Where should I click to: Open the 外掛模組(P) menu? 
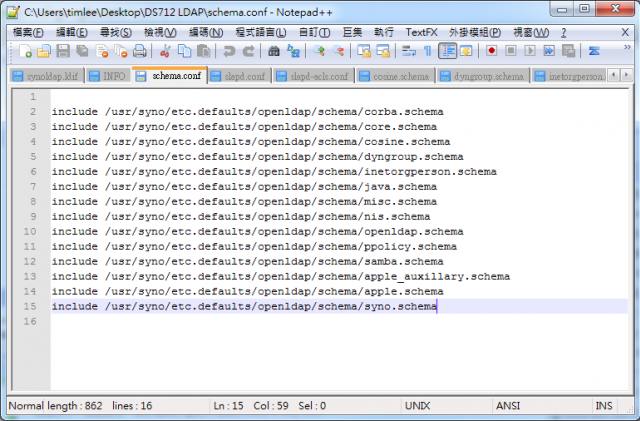click(475, 32)
